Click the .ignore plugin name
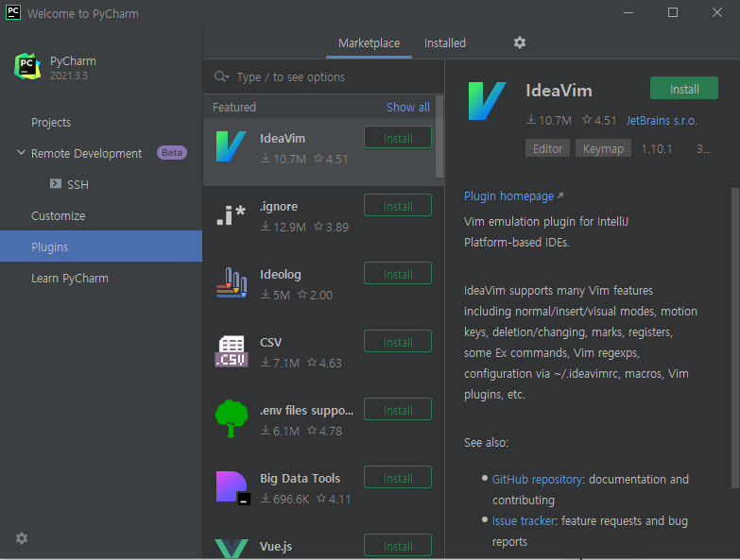This screenshot has width=740, height=560. [x=279, y=207]
